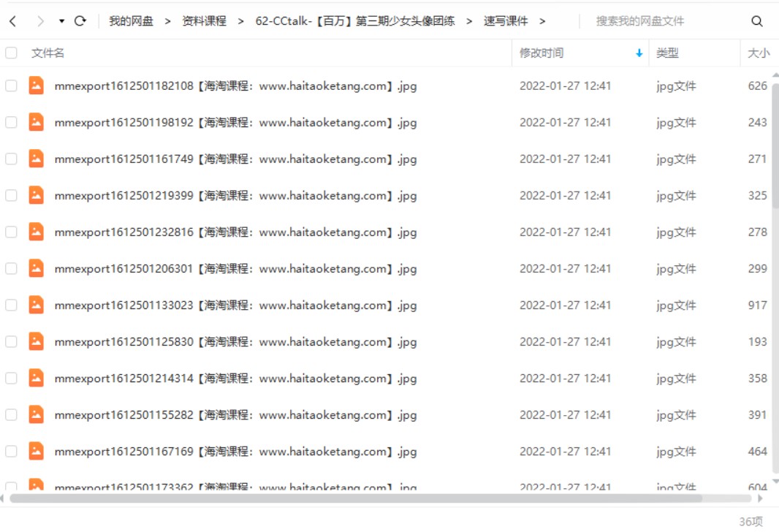
Task: Click the scroll-down arrow of the file list
Action: pos(775,481)
